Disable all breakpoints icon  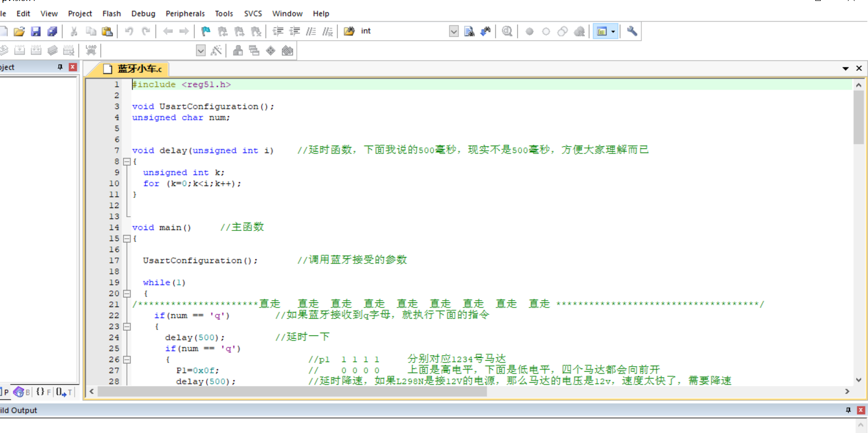tap(563, 31)
